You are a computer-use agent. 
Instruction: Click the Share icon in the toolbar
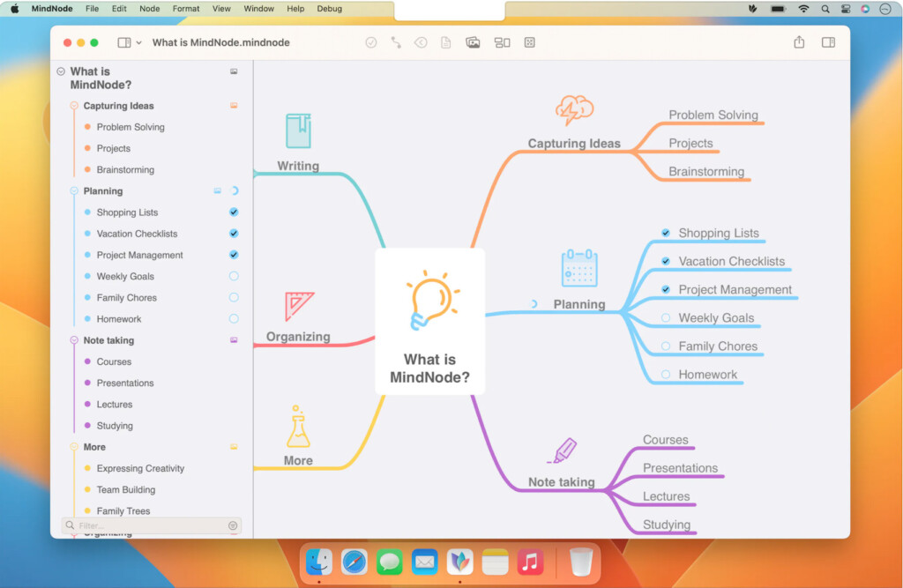799,42
